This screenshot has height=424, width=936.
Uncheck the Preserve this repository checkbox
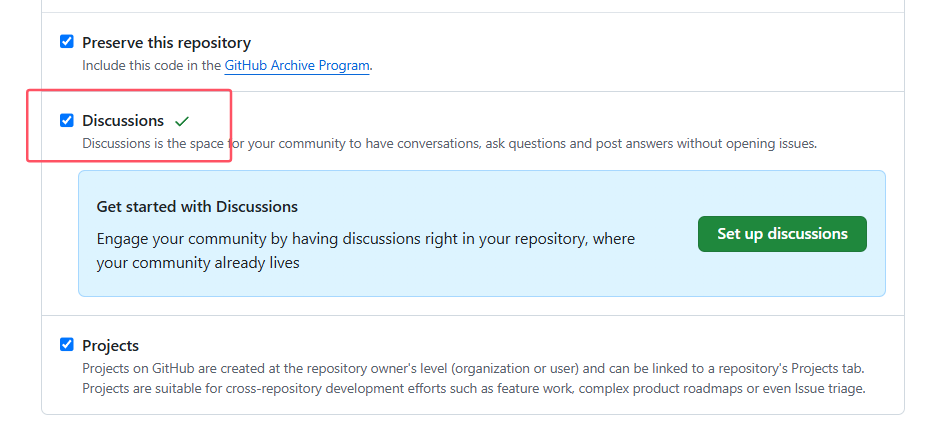click(x=67, y=42)
